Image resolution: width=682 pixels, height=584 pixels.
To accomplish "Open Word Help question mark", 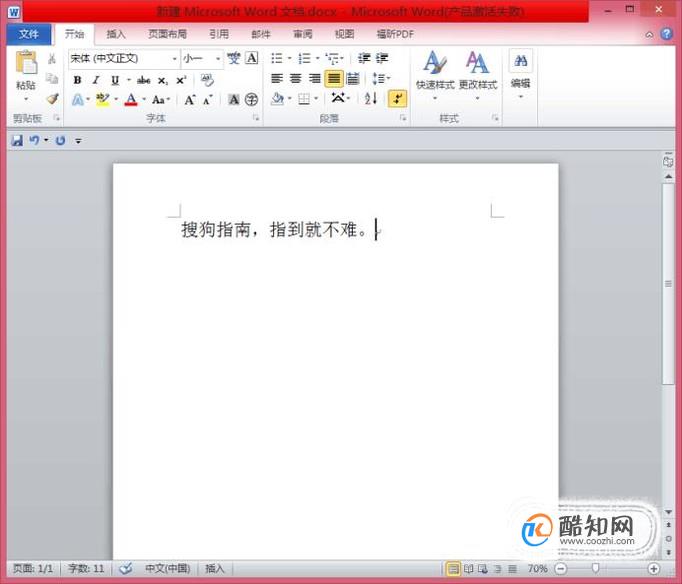I will tap(666, 33).
